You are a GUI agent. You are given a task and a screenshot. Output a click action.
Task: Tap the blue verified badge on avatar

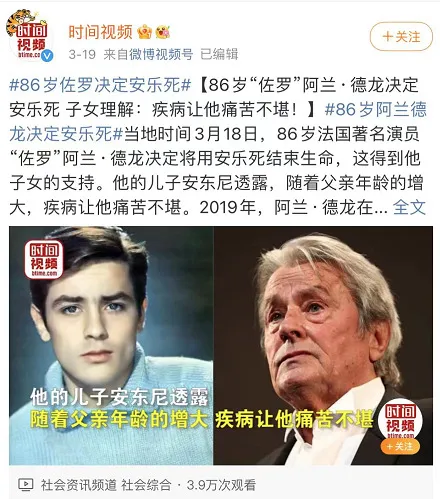coord(47,56)
